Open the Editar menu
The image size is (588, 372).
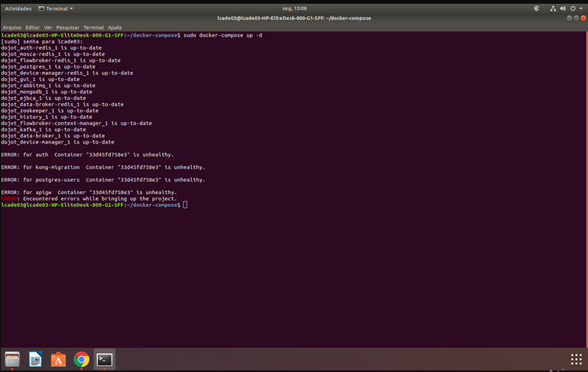pos(32,27)
